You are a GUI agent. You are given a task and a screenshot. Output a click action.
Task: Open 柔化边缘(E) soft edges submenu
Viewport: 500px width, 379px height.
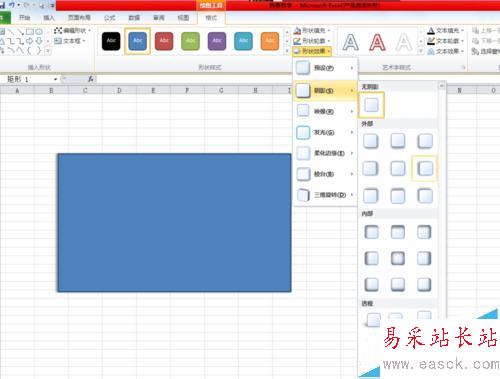coord(325,153)
